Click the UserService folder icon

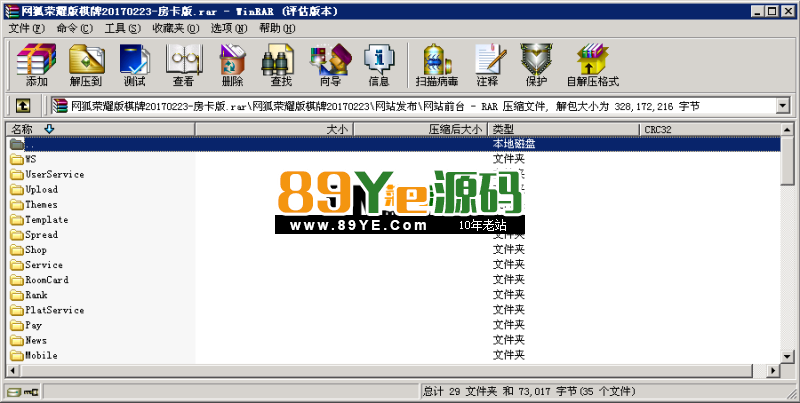pos(17,174)
